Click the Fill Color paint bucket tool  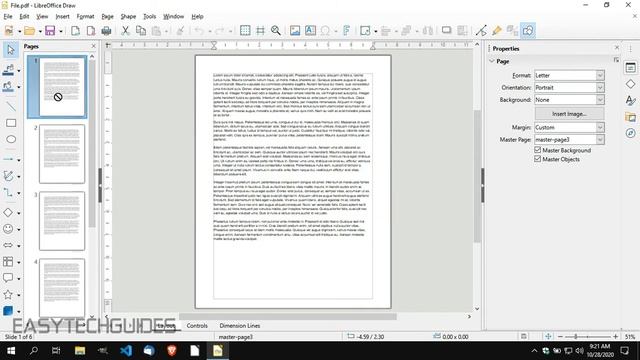[x=8, y=86]
